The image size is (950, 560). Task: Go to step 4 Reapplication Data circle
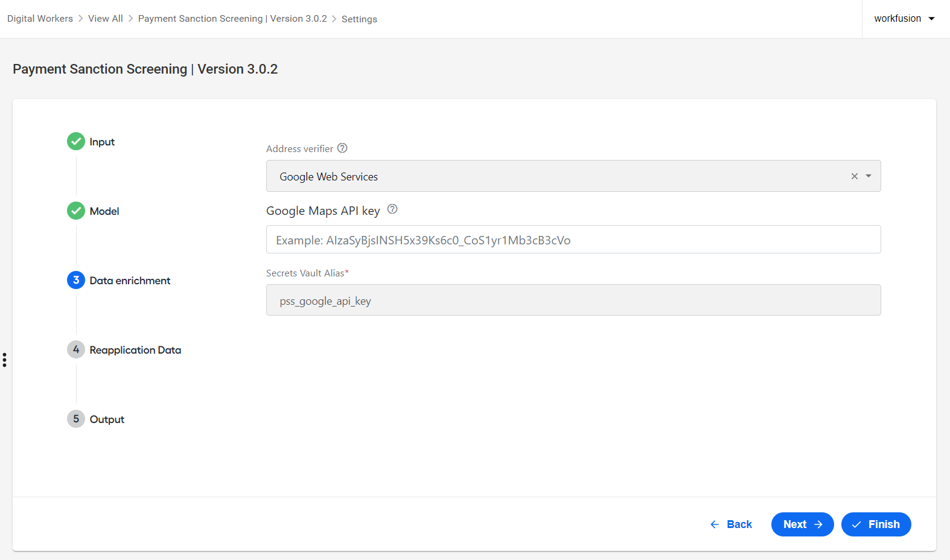[x=76, y=349]
